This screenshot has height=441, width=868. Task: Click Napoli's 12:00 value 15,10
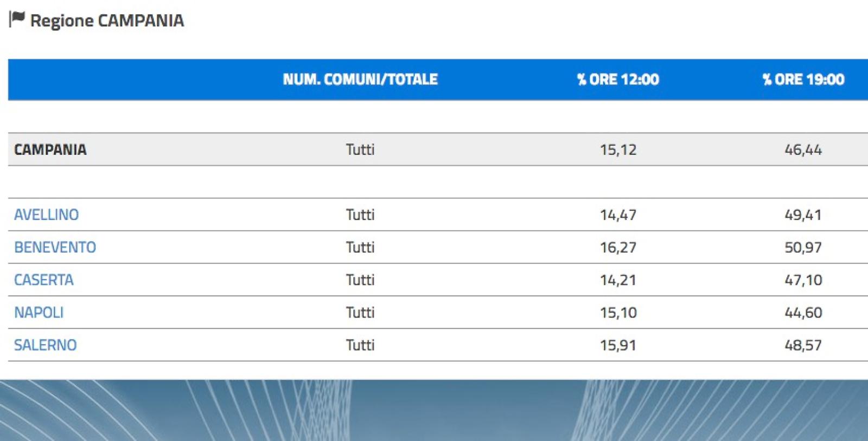click(618, 312)
